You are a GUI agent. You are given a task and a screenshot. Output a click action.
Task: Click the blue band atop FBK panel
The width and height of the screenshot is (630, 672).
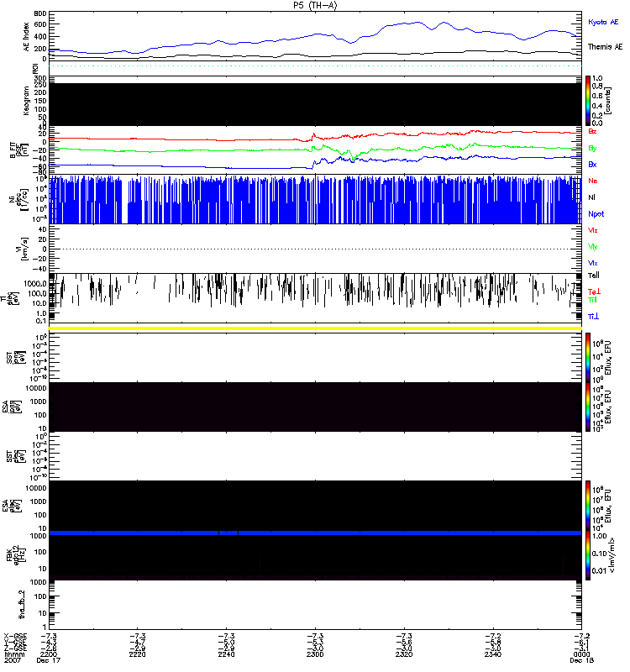pos(315,533)
